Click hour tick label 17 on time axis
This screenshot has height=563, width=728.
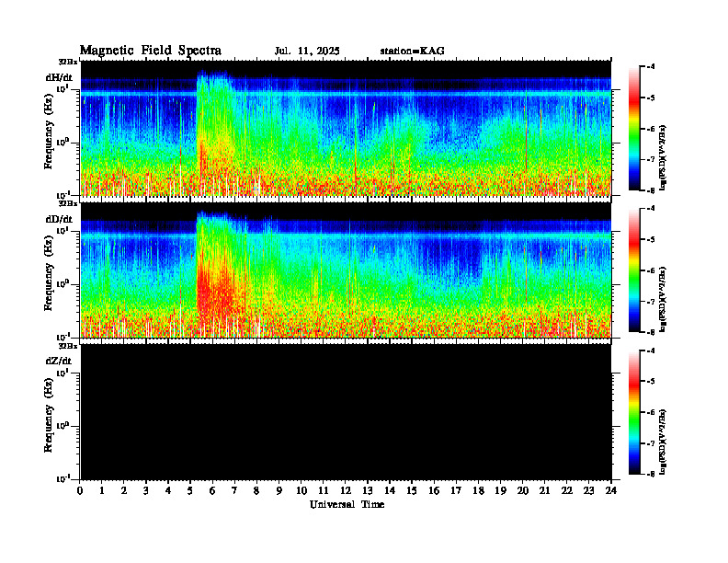pos(457,491)
